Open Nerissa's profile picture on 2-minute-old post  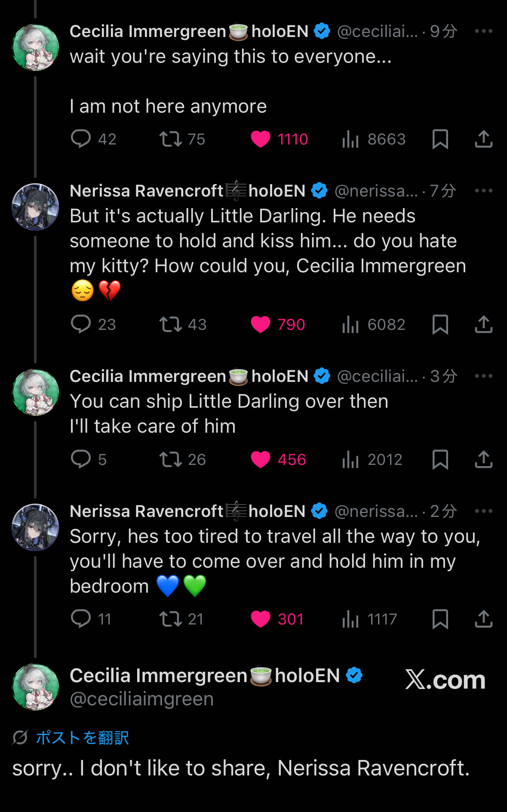(35, 527)
